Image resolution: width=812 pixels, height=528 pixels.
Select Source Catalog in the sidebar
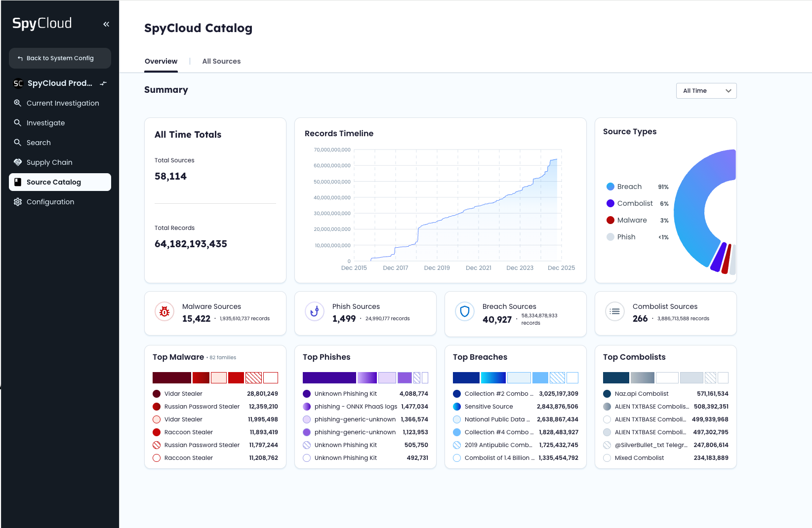coord(60,182)
